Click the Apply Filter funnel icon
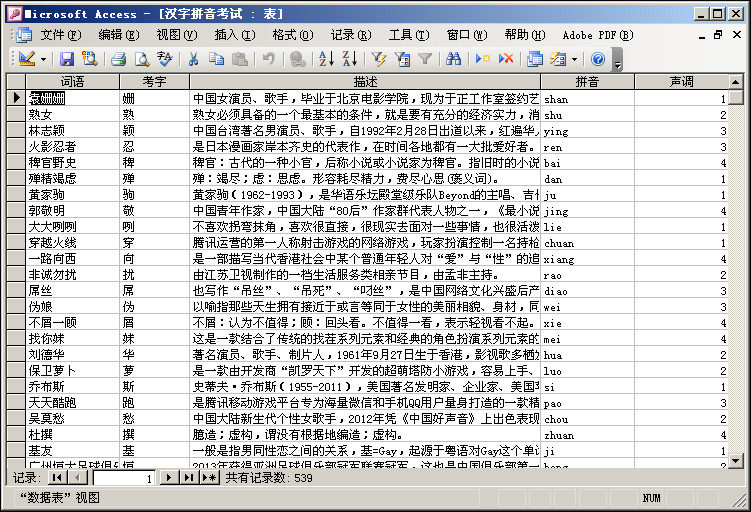This screenshot has width=751, height=512. [x=425, y=59]
